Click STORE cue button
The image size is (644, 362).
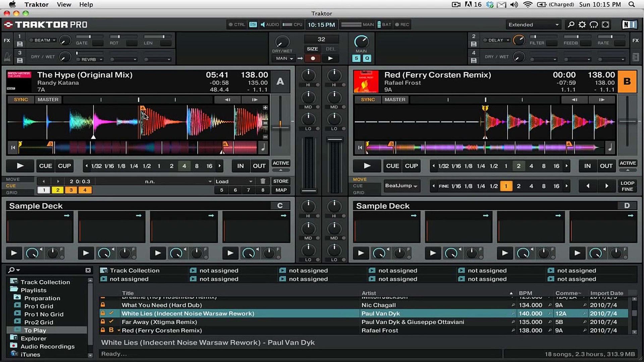281,181
